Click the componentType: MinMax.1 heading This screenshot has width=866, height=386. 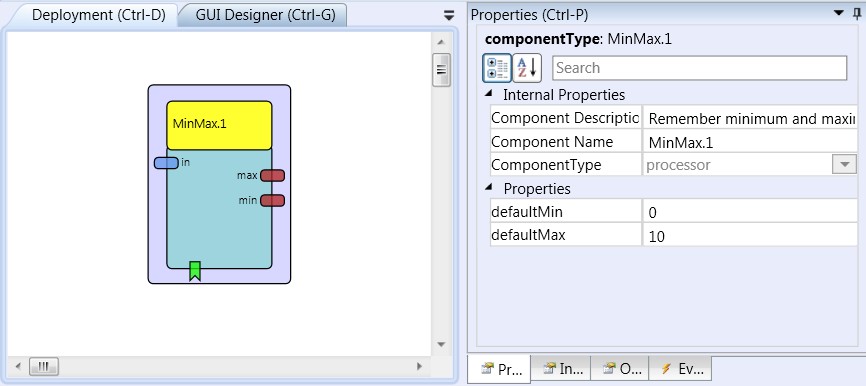click(578, 39)
